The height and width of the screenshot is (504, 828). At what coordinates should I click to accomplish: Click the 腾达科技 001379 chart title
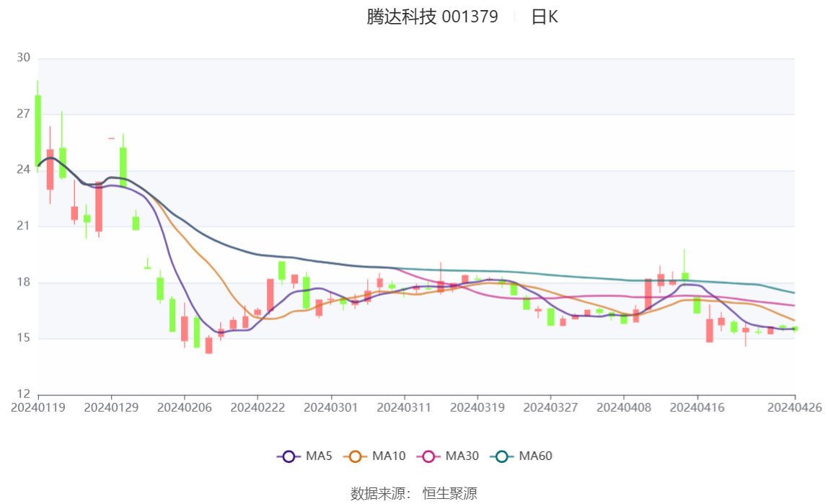pos(433,17)
